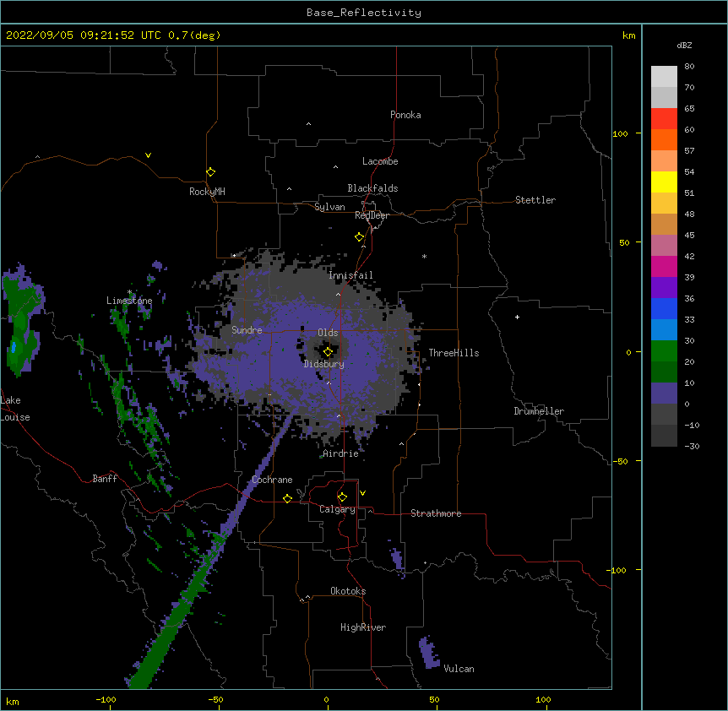Click the Strathmore city label
Viewport: 728px width, 711px height.
pyautogui.click(x=436, y=513)
